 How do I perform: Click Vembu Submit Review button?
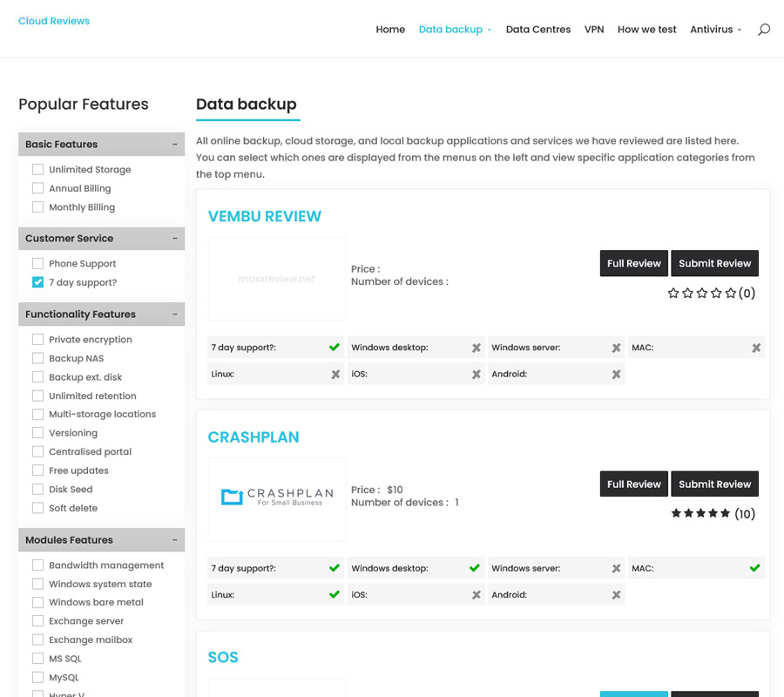pos(714,263)
